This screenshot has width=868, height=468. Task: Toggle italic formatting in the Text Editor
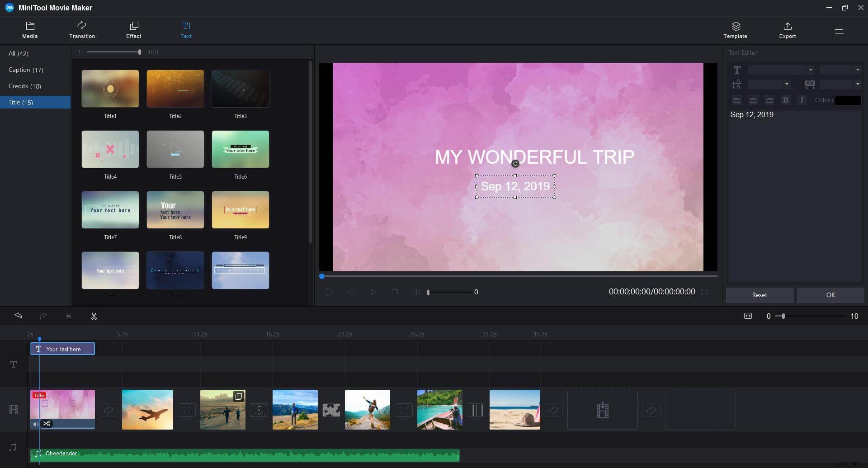pos(802,100)
